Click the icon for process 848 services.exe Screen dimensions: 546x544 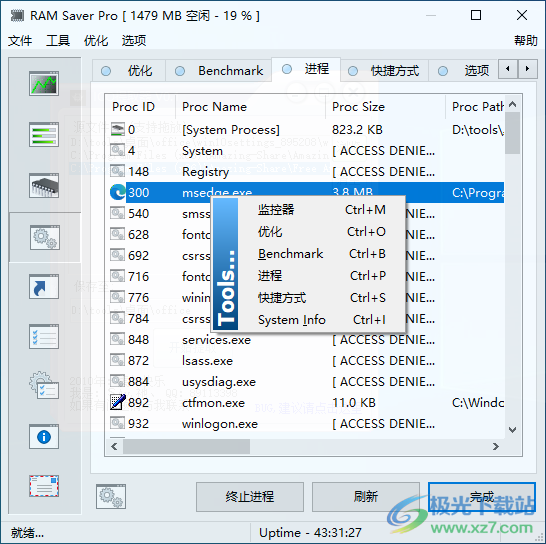117,339
